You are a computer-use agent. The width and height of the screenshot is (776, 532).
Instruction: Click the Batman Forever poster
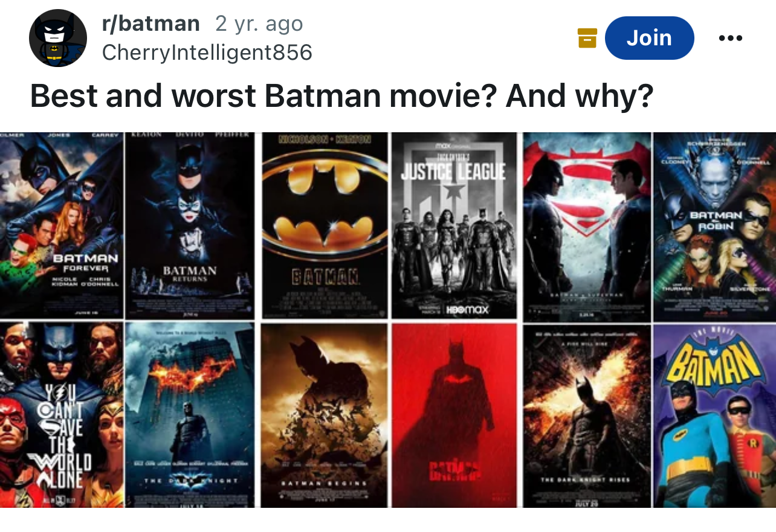(x=61, y=225)
